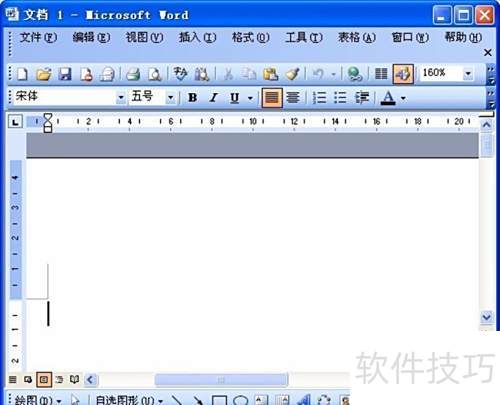This screenshot has width=500, height=405.
Task: Open the 窗口(W) menu
Action: [x=410, y=37]
